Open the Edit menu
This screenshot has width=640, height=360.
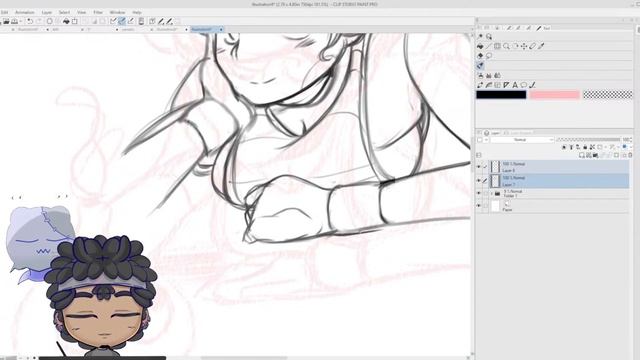[5, 13]
